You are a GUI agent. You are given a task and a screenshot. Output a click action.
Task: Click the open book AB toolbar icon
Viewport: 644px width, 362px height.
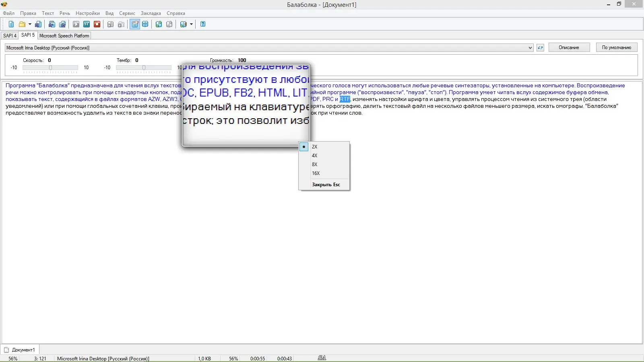tap(145, 24)
